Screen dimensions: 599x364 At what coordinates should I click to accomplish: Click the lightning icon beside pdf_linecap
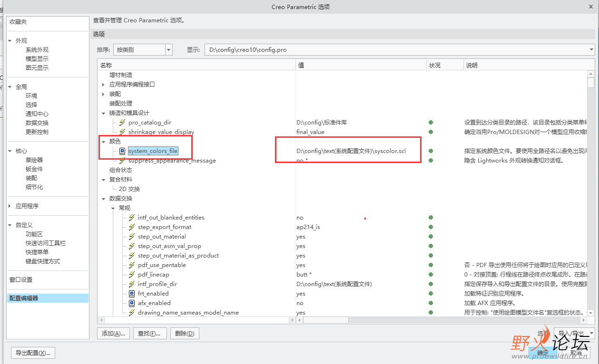132,275
